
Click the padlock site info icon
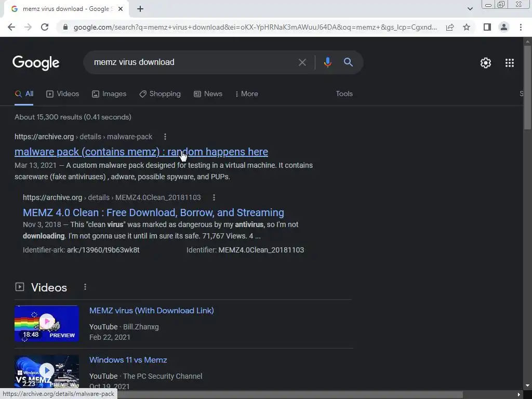click(65, 27)
